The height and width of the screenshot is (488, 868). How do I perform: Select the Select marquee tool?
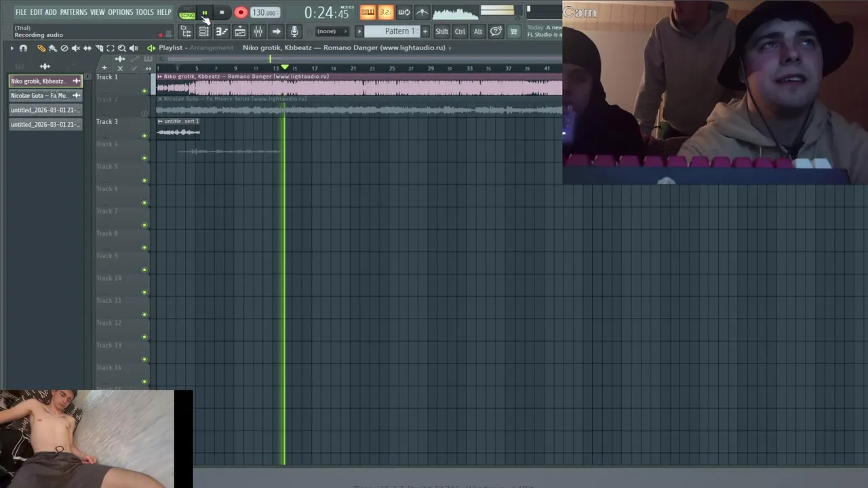click(111, 48)
